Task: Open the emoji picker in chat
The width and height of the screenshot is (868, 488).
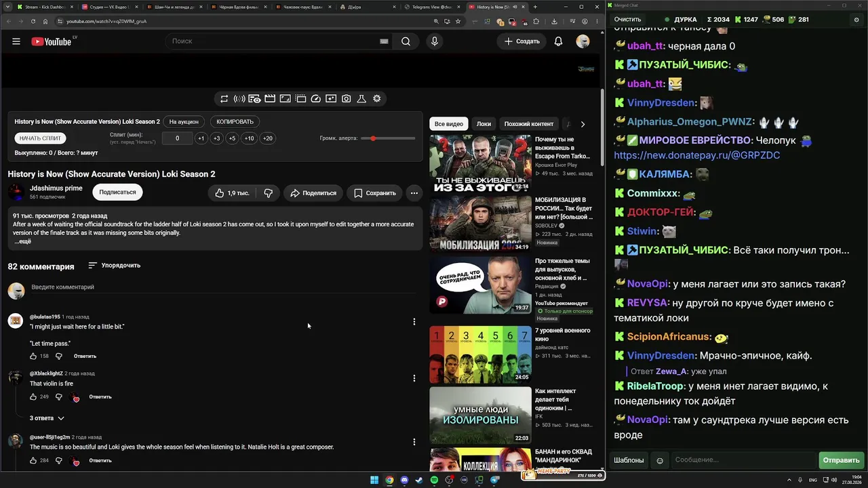Action: click(x=660, y=461)
